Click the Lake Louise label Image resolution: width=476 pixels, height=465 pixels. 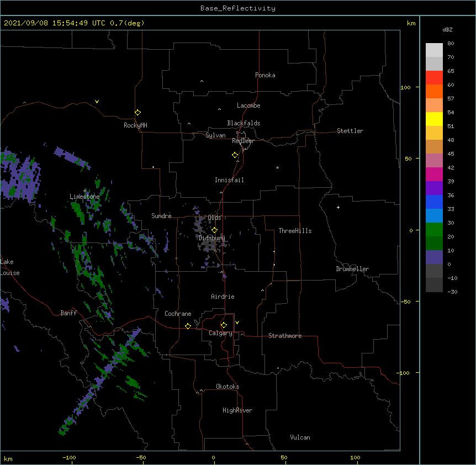[x=10, y=267]
